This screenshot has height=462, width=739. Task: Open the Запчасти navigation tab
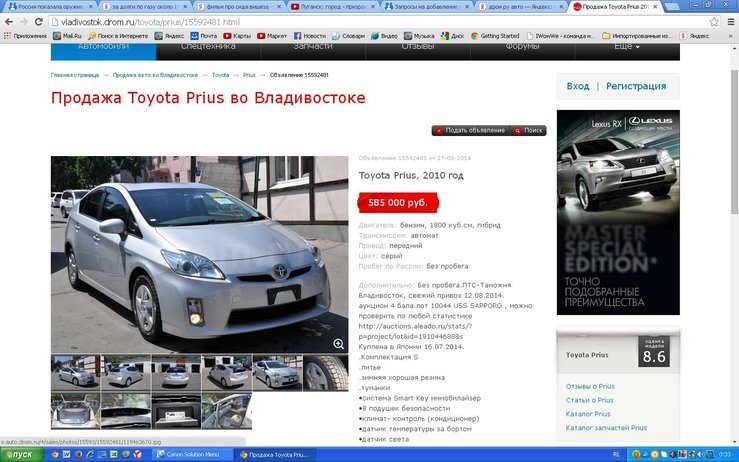313,47
